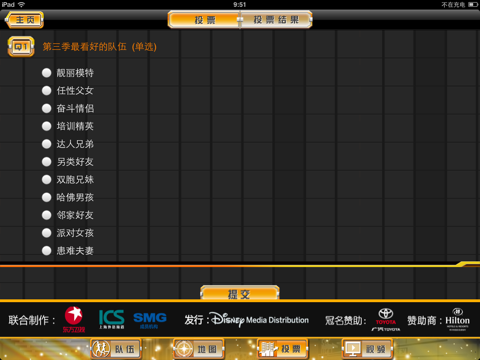Submit the vote with the 提交 button
The image size is (480, 360).
(240, 293)
